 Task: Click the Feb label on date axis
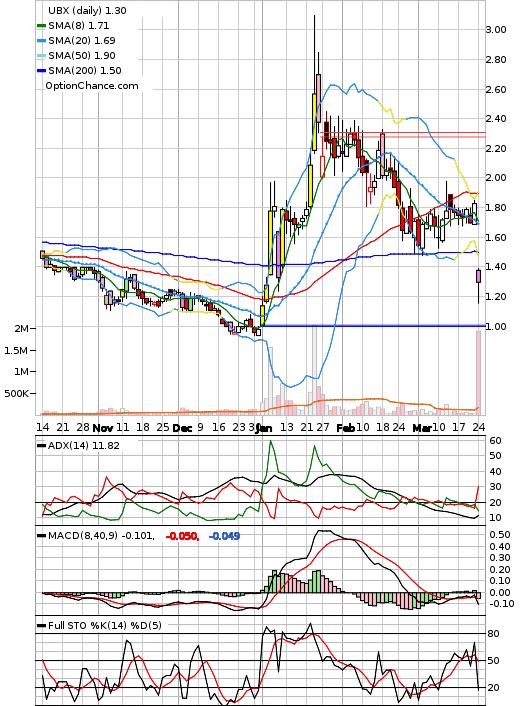345,428
